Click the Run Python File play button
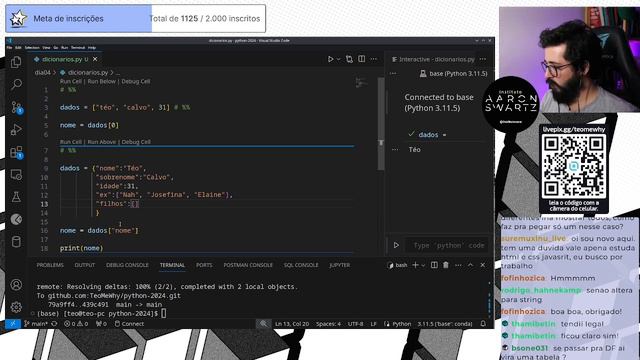Image resolution: width=640 pixels, height=360 pixels. pos(330,59)
